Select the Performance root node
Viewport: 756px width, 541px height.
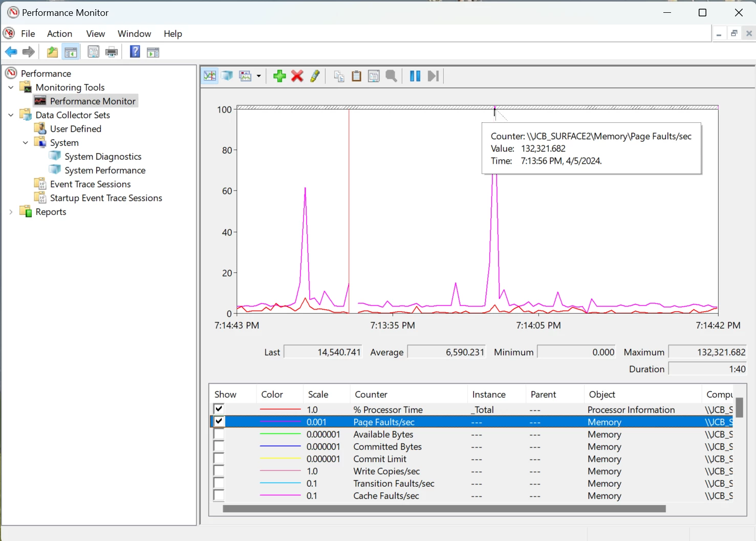46,74
